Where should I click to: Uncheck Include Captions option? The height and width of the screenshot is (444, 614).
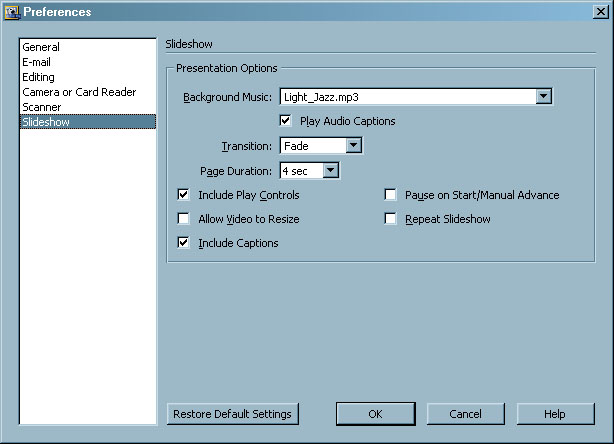[184, 243]
